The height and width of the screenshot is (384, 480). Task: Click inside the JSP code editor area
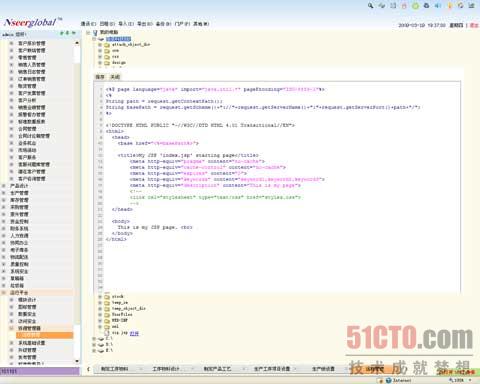(x=282, y=187)
